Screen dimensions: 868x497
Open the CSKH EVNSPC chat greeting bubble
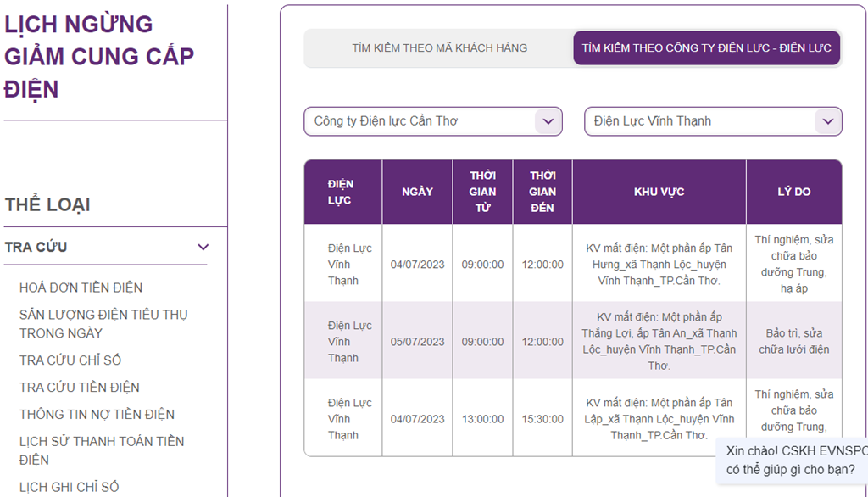tap(791, 460)
